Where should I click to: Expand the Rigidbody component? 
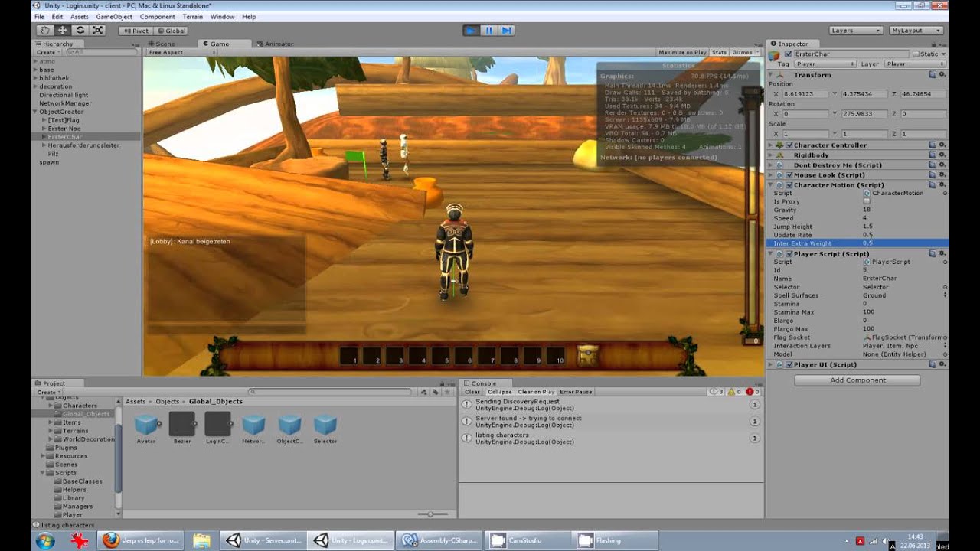(x=771, y=155)
